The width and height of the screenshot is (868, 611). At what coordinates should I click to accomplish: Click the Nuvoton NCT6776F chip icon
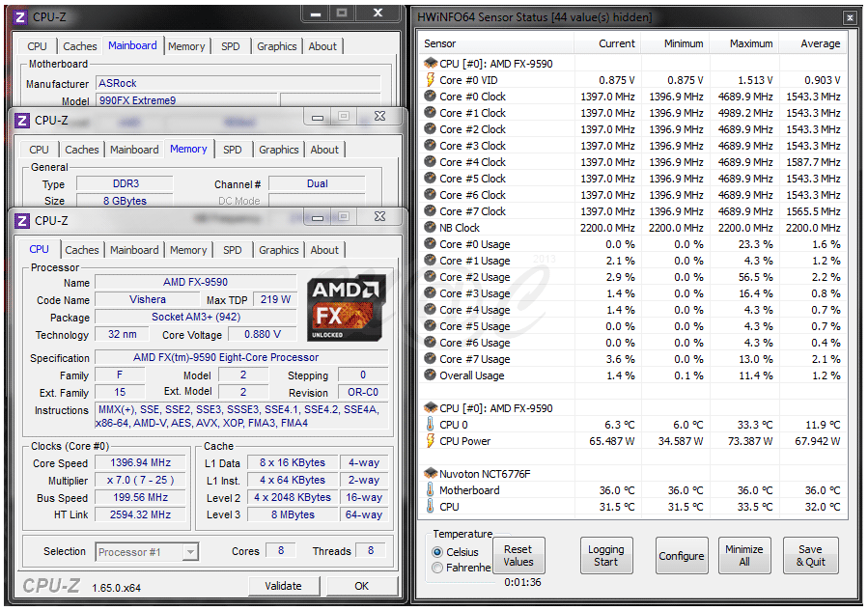point(431,473)
